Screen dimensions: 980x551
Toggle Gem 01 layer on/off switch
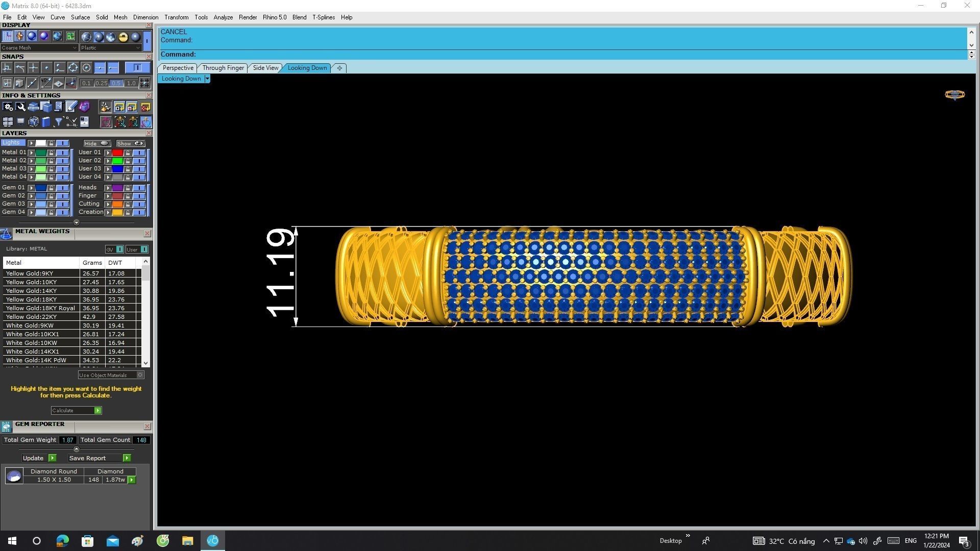63,188
